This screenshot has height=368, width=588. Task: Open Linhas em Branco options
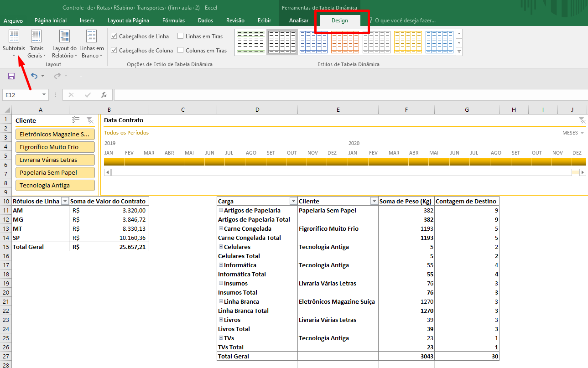[x=92, y=44]
